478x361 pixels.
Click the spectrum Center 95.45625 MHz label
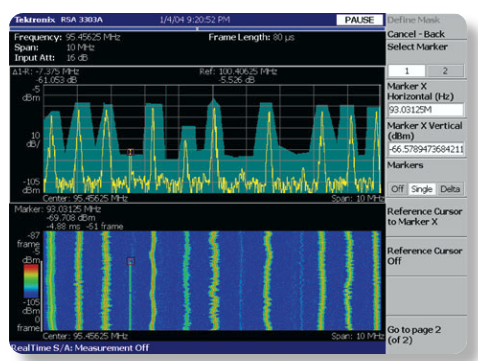click(85, 199)
